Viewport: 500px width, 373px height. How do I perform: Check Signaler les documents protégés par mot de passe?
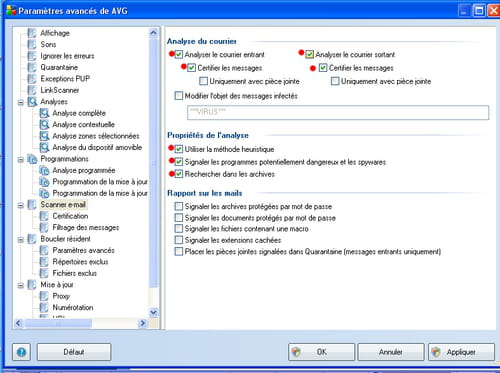(x=179, y=218)
